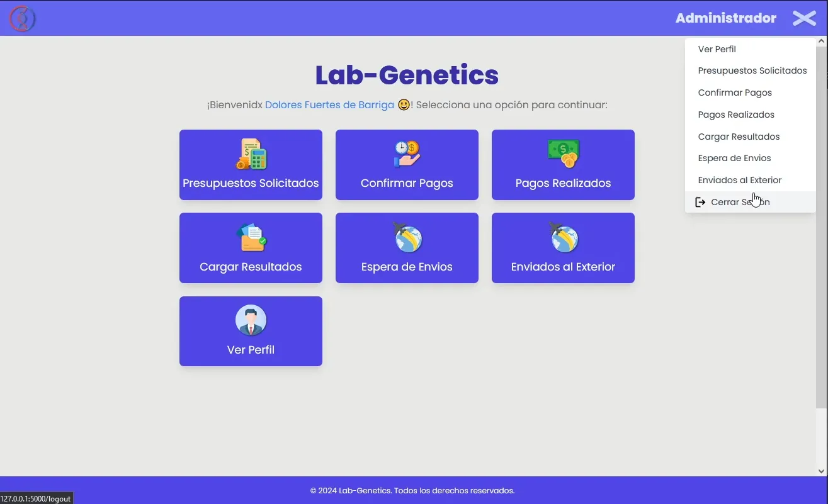Click the globe icon above Espera de Envios

coord(407,237)
